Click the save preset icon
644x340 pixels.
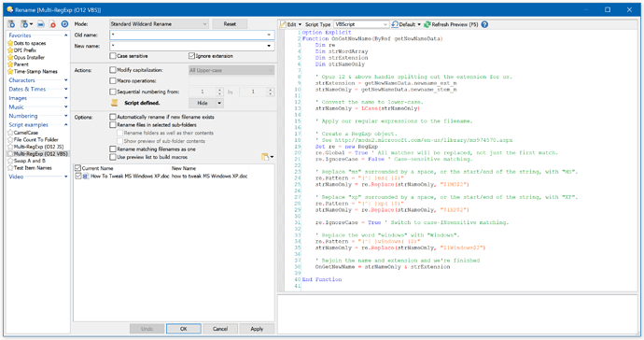click(x=41, y=24)
